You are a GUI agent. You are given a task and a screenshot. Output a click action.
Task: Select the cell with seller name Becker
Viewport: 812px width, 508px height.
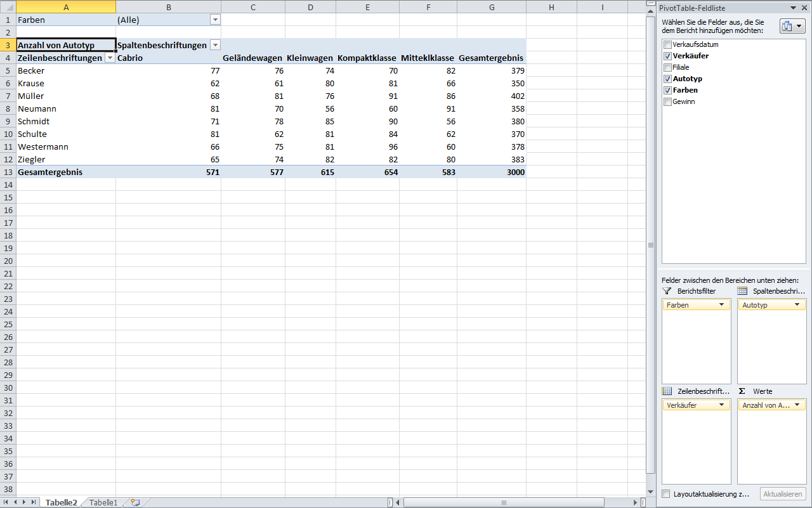click(66, 70)
